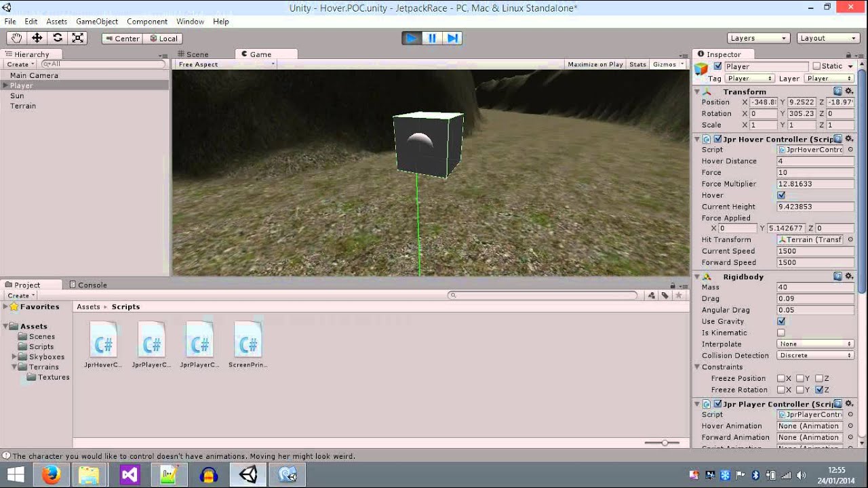Click Hover Animation object picker circle

coord(850,426)
